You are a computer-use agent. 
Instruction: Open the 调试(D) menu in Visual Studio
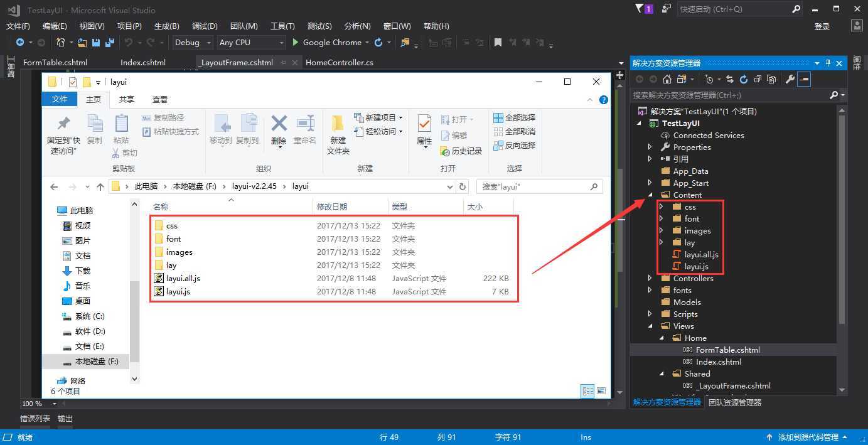coord(205,26)
